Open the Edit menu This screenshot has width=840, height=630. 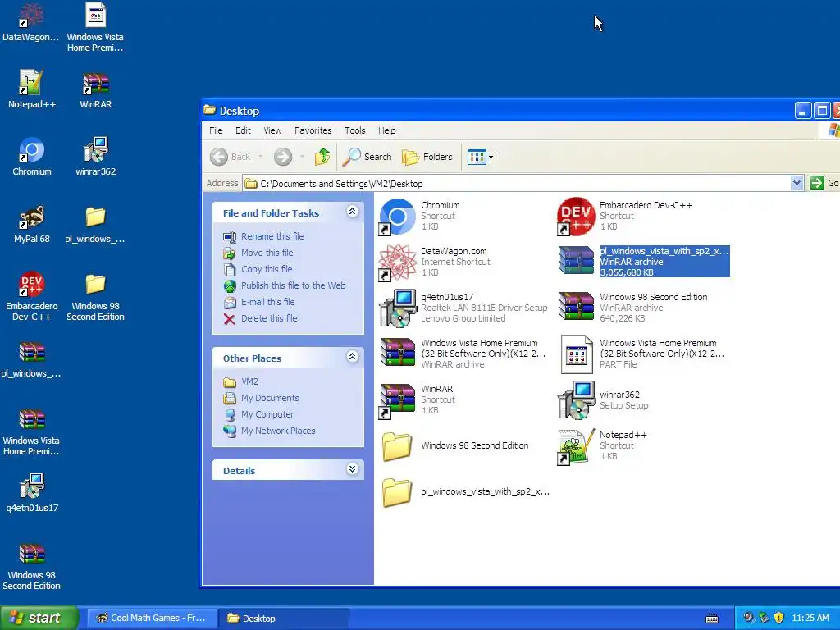pos(243,130)
